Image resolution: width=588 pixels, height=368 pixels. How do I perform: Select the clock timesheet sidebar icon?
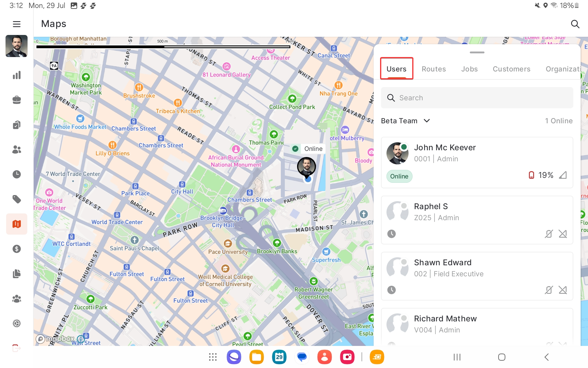coord(17,174)
